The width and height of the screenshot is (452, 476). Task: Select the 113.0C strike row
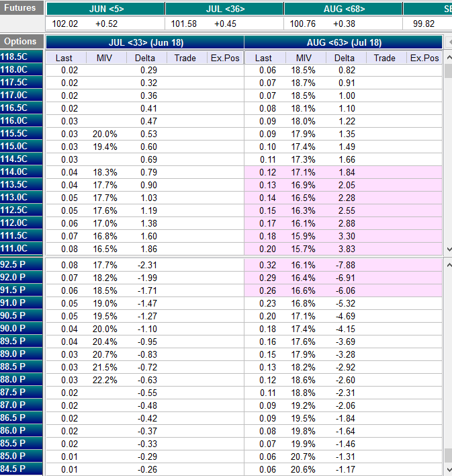(x=21, y=197)
